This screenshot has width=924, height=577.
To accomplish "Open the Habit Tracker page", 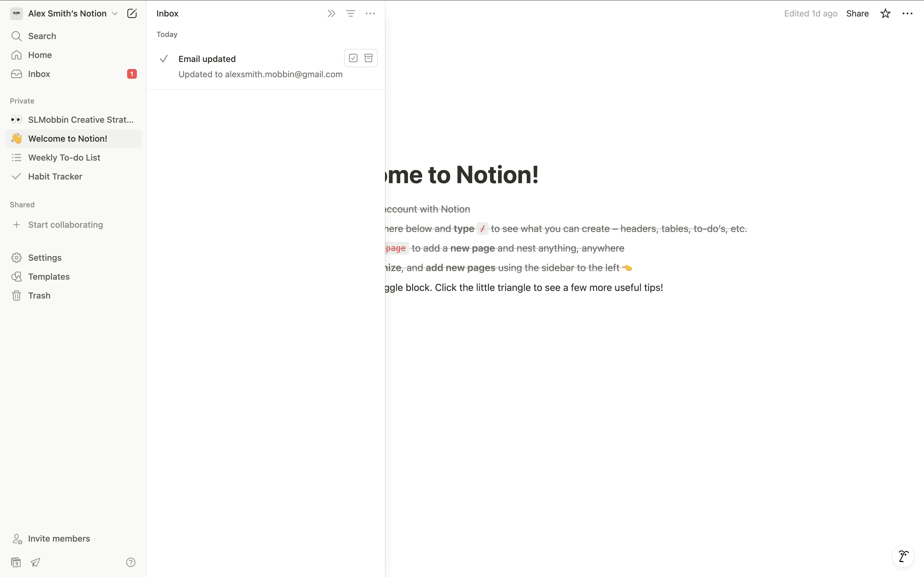I will [x=55, y=176].
